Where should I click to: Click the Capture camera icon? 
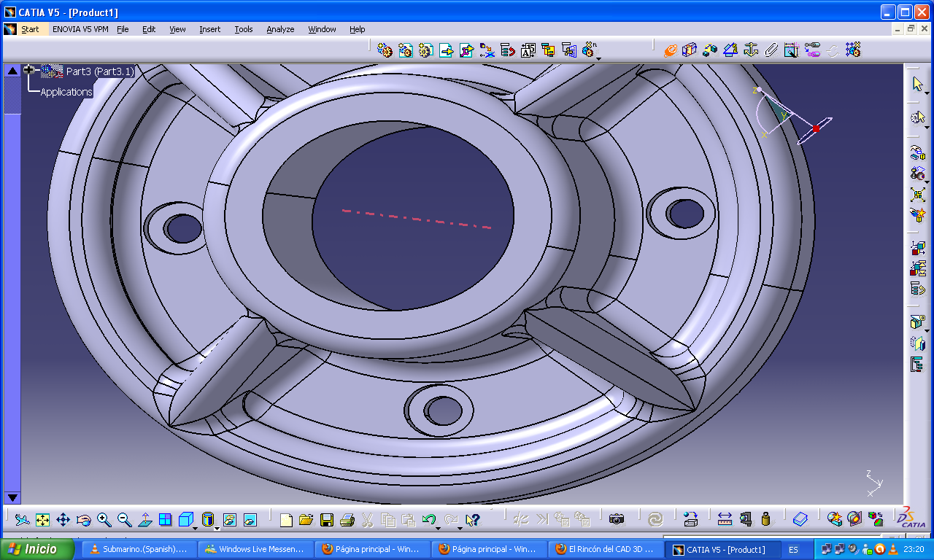[617, 520]
